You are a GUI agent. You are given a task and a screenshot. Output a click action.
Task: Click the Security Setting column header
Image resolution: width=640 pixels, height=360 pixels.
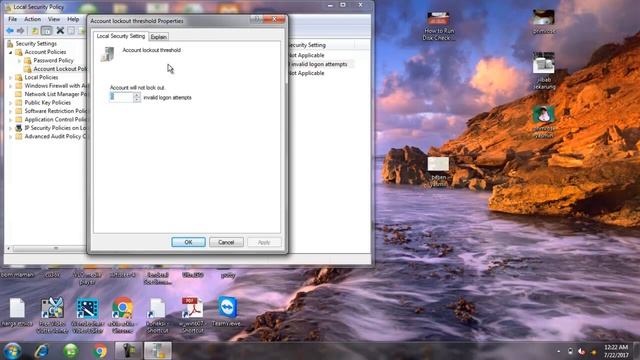322,45
